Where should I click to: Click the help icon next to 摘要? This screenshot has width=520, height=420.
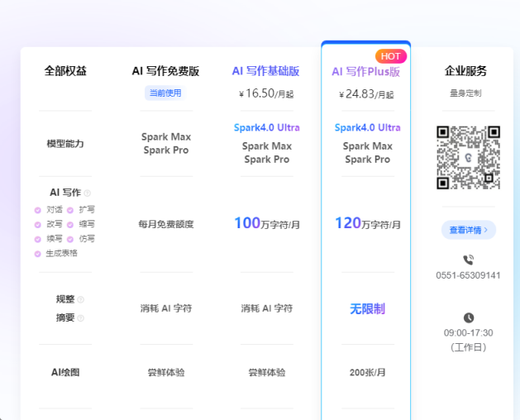tap(81, 317)
